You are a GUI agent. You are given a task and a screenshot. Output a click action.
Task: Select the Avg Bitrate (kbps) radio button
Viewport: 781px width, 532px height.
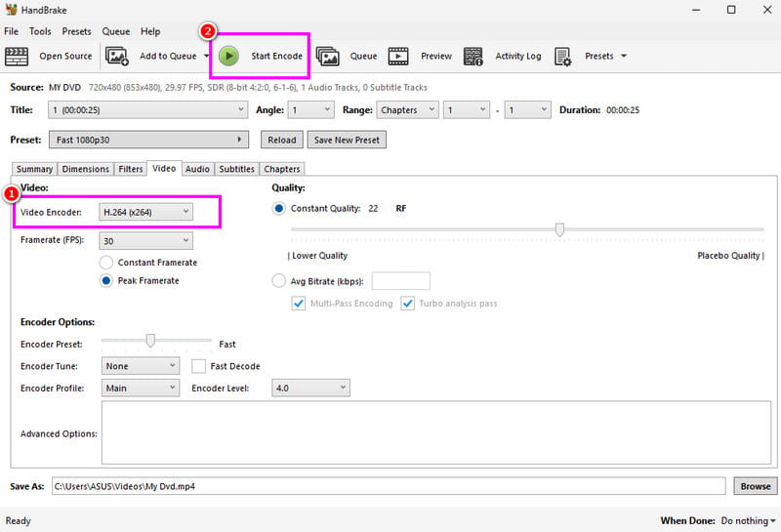(x=279, y=281)
